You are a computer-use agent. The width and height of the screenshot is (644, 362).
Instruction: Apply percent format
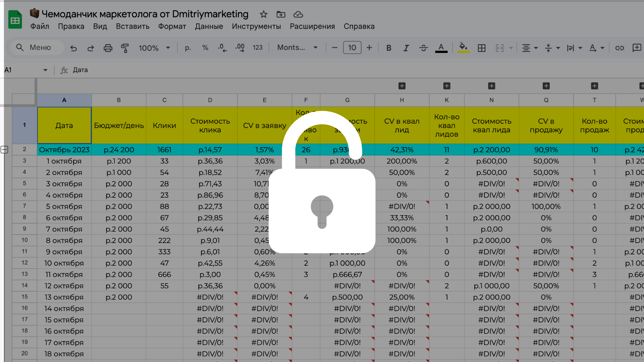(205, 48)
